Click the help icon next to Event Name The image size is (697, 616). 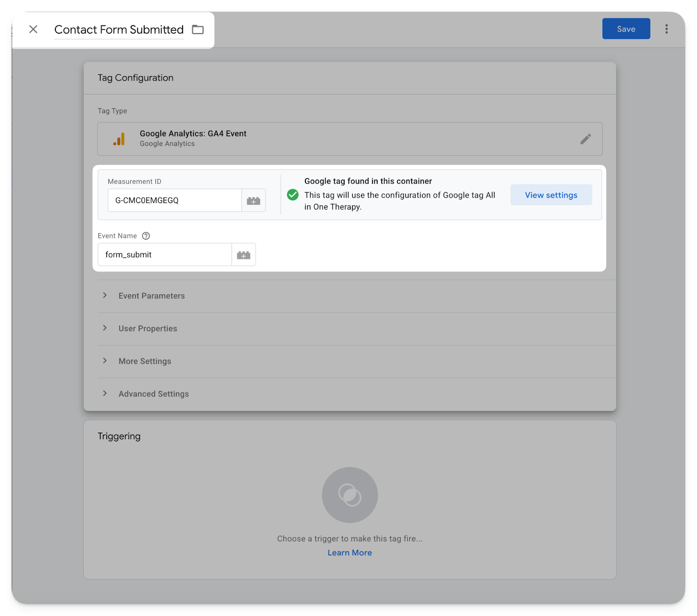(x=146, y=236)
